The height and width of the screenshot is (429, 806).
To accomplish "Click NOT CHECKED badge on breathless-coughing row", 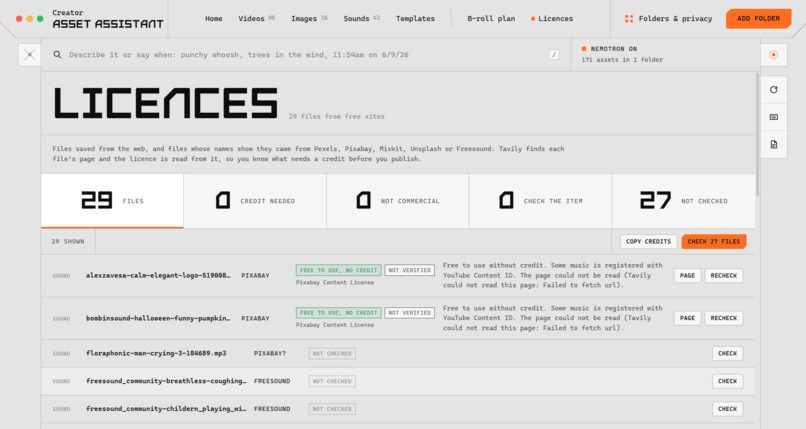I will (332, 381).
